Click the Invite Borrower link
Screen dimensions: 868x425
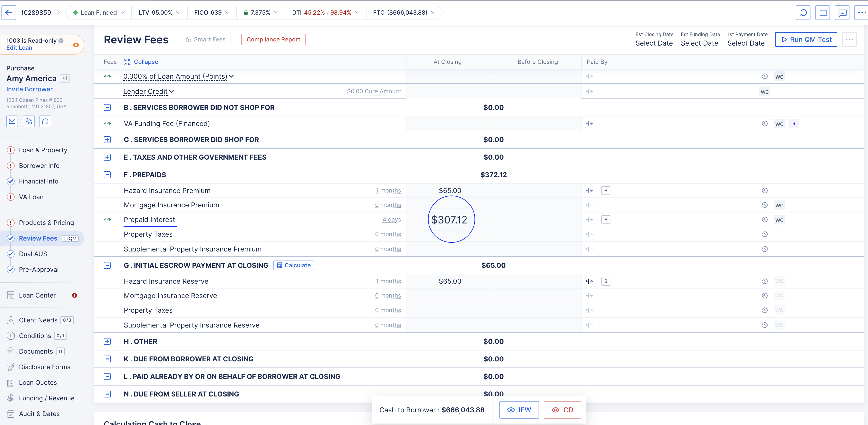(x=29, y=89)
